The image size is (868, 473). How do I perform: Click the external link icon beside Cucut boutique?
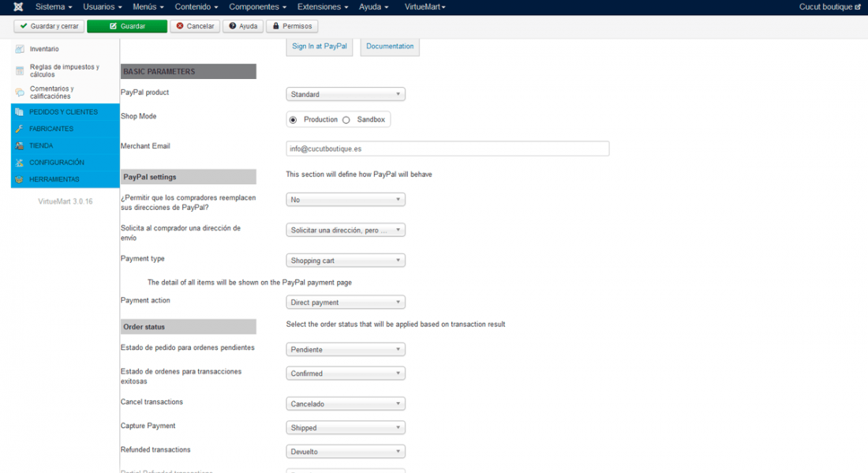(858, 6)
